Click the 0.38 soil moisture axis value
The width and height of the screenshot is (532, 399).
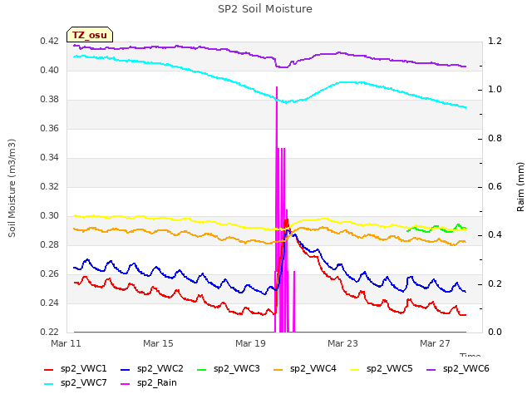(50, 100)
